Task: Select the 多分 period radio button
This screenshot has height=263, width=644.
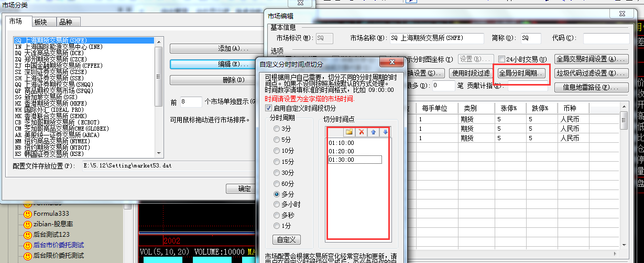Action: 277,194
